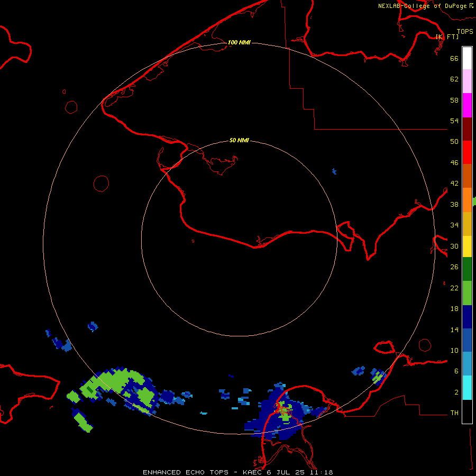Screen dimensions: 476x476
Task: Click the "26" legend value
Action: click(x=454, y=267)
